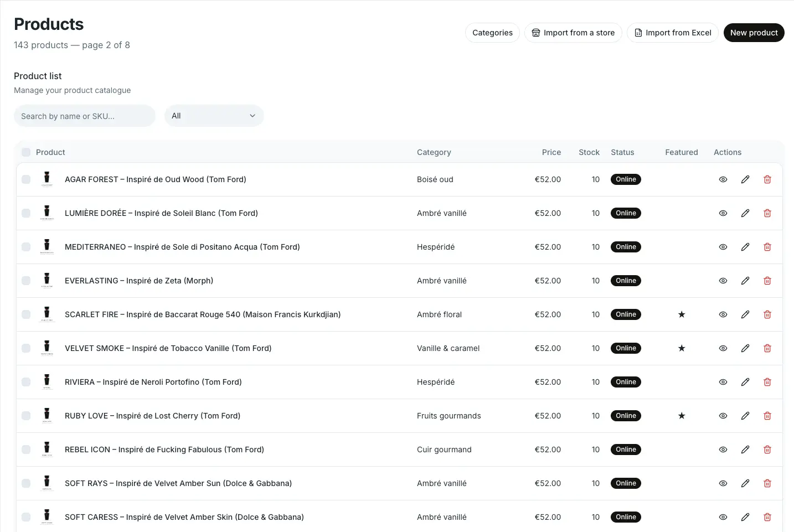Open the LUMIÈRE DORÉE product thumbnail
794x532 pixels.
(x=47, y=213)
